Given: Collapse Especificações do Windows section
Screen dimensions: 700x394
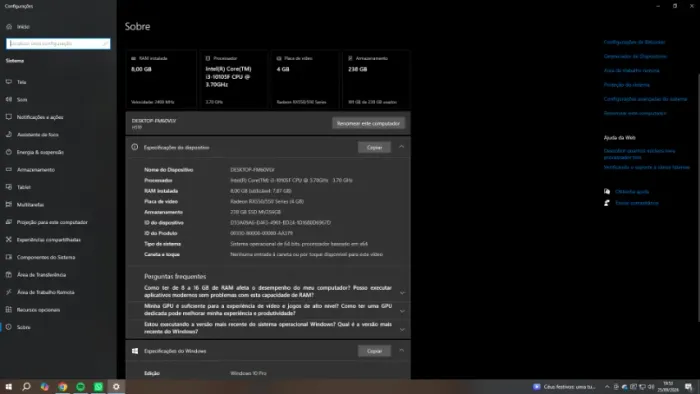Looking at the screenshot, I should (x=401, y=351).
